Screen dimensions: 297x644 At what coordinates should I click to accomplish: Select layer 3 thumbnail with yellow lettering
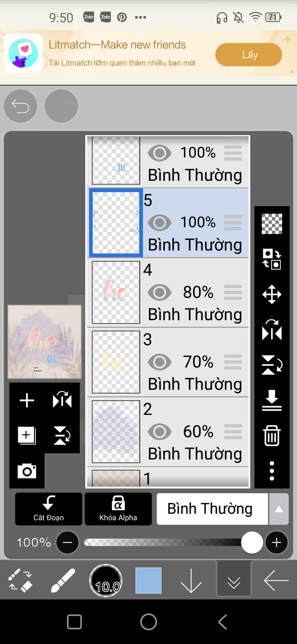116,362
